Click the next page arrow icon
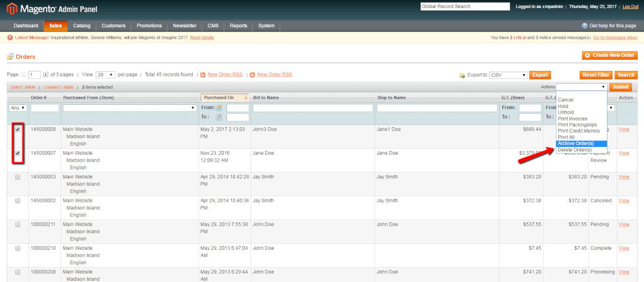 [45, 75]
